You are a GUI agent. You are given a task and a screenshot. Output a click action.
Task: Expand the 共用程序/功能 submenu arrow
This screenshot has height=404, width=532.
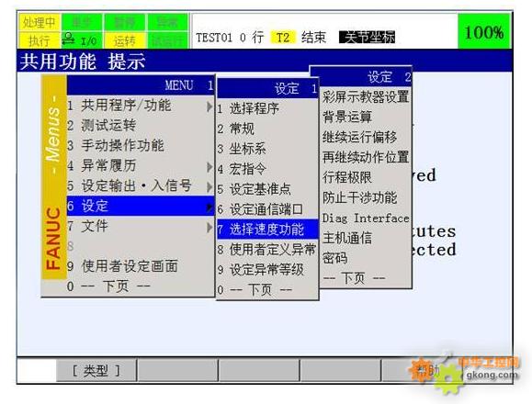209,107
